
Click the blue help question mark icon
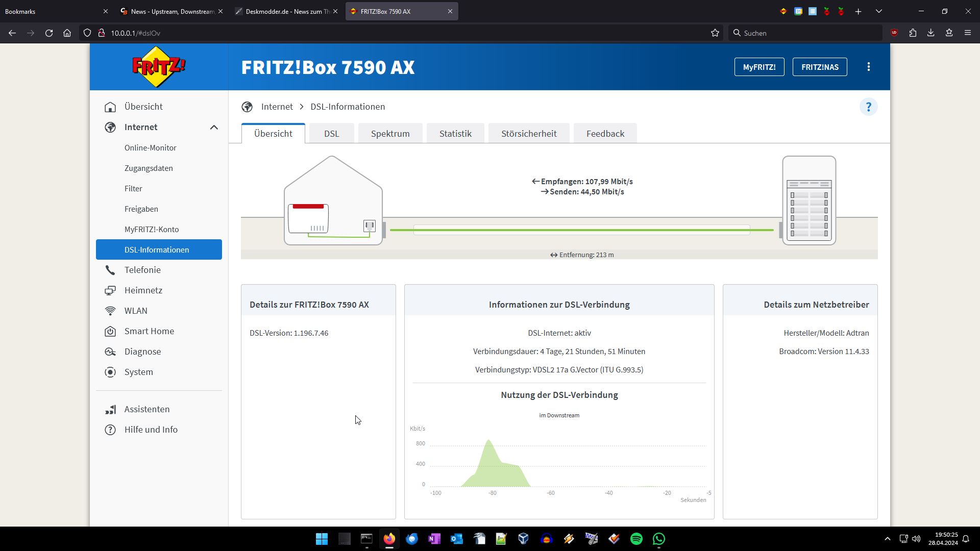pyautogui.click(x=868, y=107)
